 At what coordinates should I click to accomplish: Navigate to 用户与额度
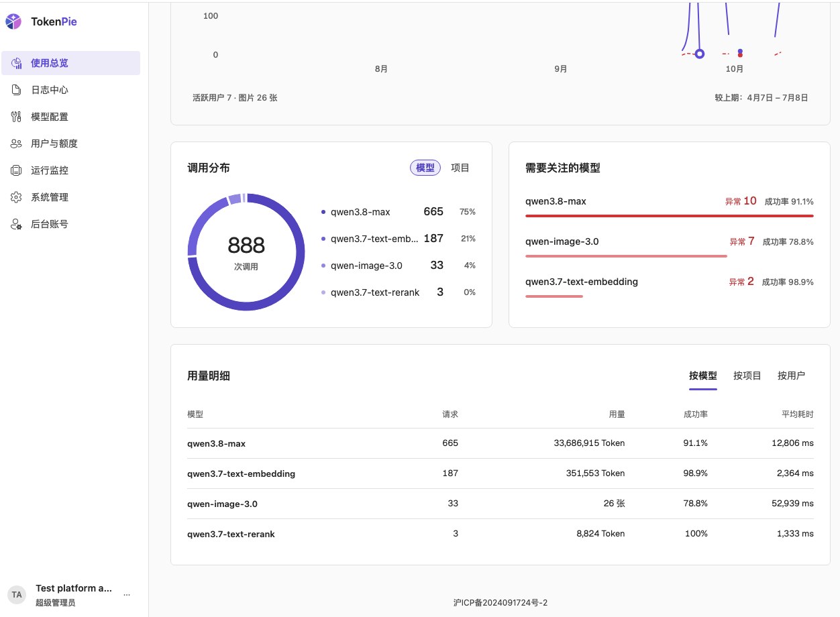point(70,144)
